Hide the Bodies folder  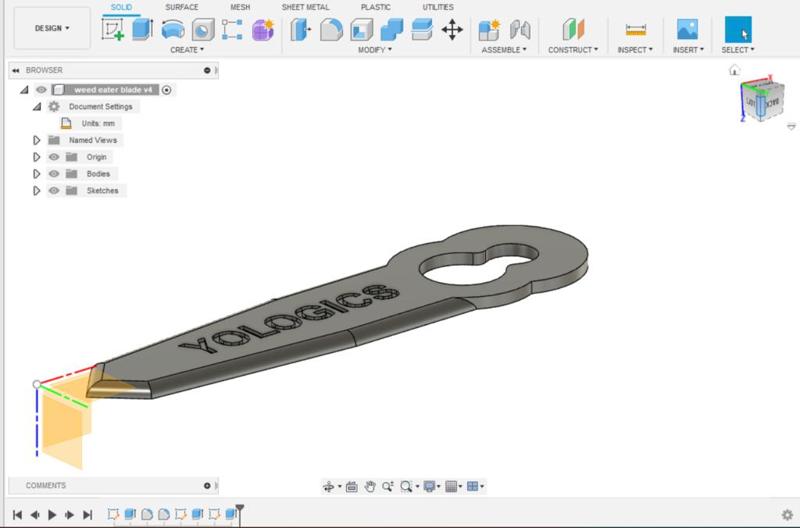(54, 174)
